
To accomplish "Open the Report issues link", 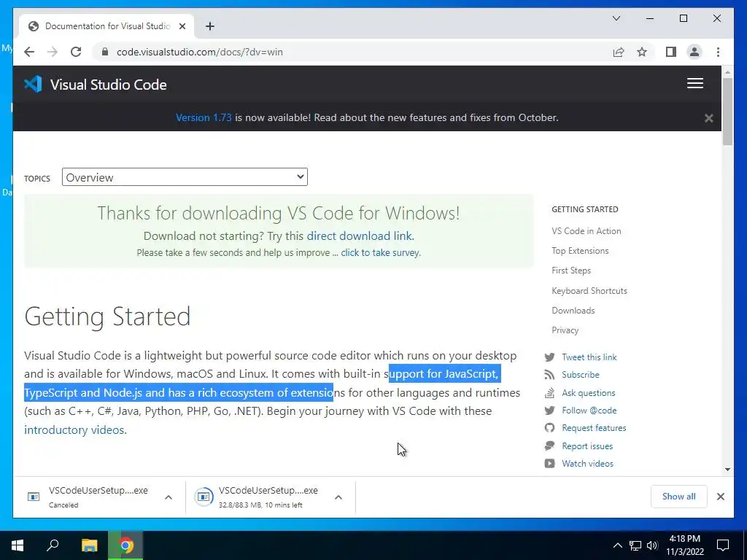I will point(587,446).
